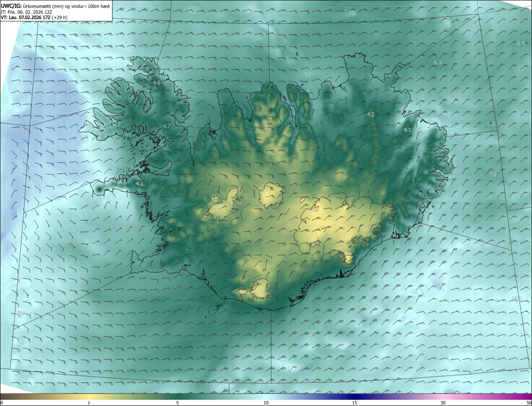Click the 6.9 value label

[521, 44]
